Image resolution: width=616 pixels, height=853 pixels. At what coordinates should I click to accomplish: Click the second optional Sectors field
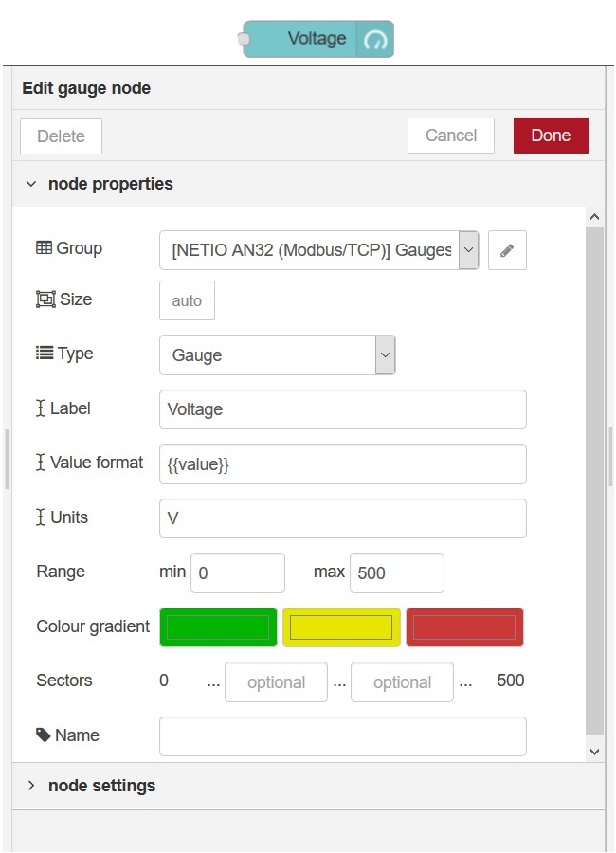tap(402, 681)
